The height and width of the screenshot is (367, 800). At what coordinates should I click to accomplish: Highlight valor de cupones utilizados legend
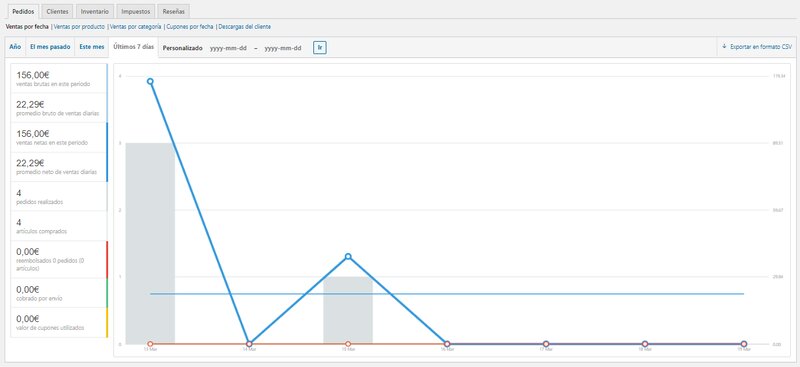coord(59,322)
